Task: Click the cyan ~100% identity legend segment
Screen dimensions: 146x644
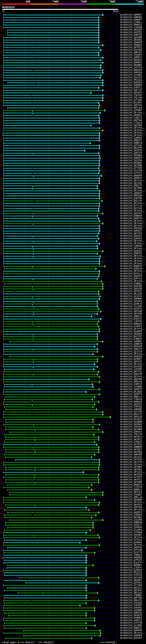Action: (x=130, y=4)
